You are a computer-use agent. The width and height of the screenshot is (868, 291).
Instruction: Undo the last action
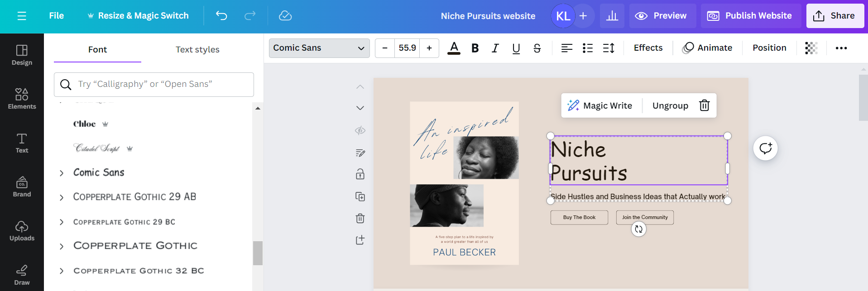click(x=221, y=16)
